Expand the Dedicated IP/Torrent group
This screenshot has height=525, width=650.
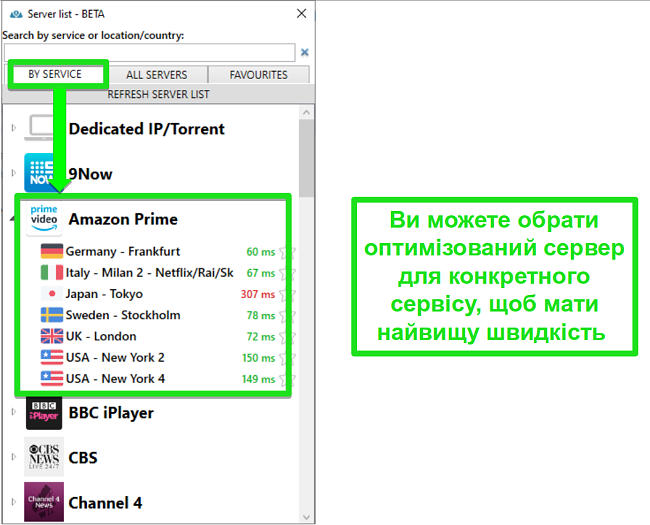(x=14, y=128)
